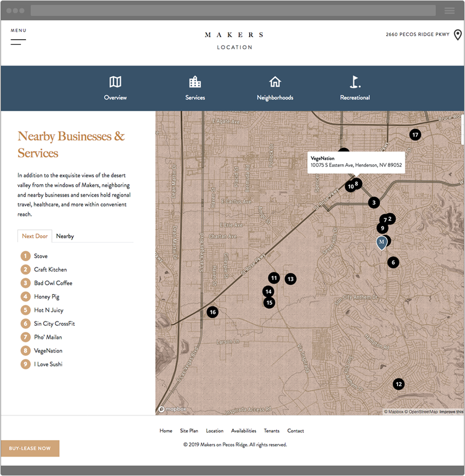465x476 pixels.
Task: Click the BUY-LEASE NOW button
Action: coord(30,448)
